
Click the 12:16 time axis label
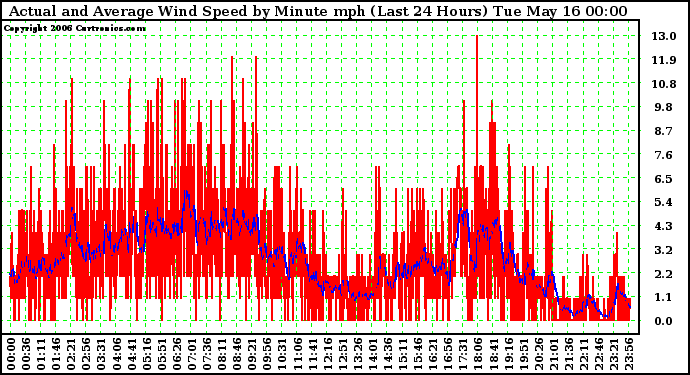pos(327,354)
